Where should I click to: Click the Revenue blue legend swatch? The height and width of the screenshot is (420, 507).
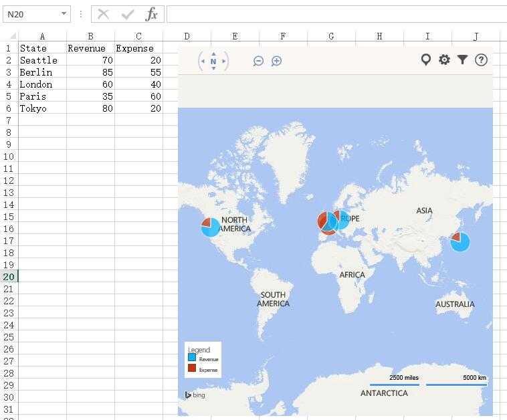pos(192,357)
